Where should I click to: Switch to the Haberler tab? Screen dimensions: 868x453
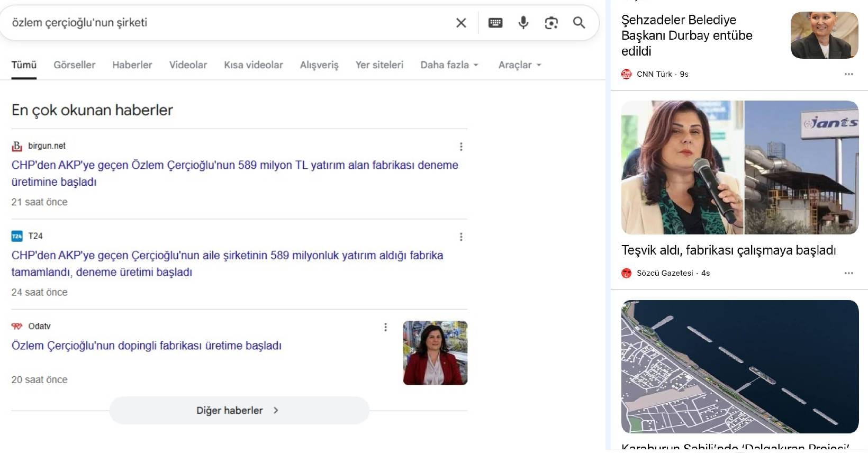click(x=132, y=65)
